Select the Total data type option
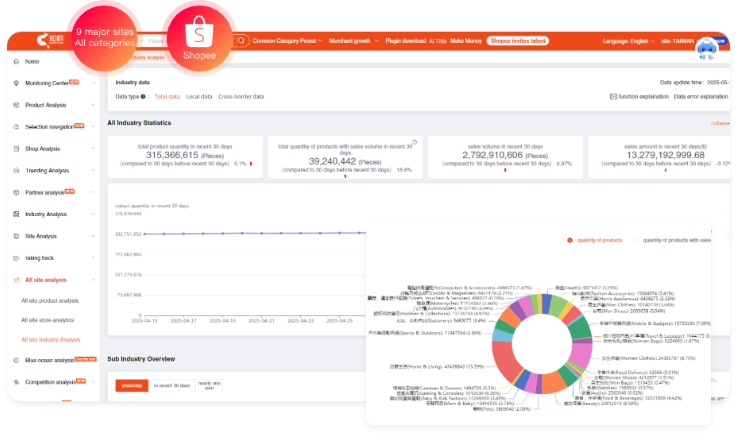The image size is (737, 437). click(x=167, y=97)
